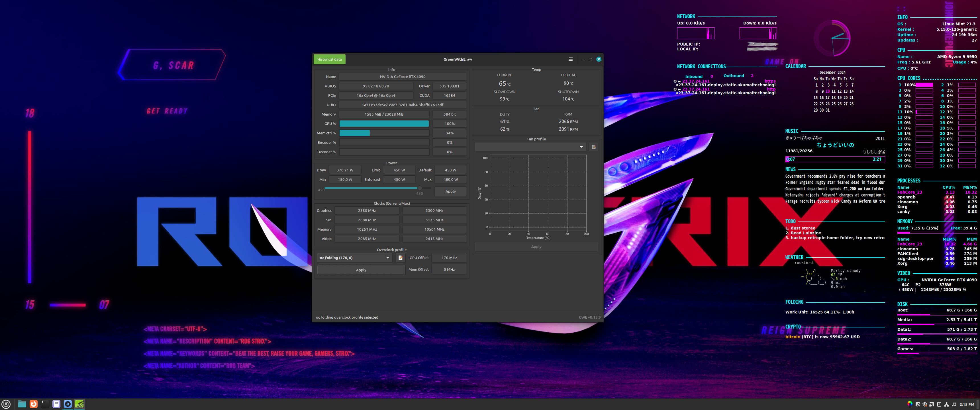
Task: Click the Mem ctrl % progress bar
Action: tap(384, 133)
